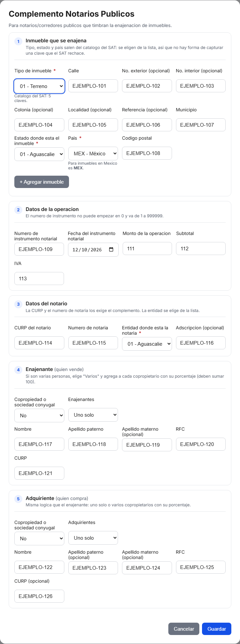The width and height of the screenshot is (240, 644).
Task: Focus the Numero de instrumento notarial field
Action: coord(39,249)
